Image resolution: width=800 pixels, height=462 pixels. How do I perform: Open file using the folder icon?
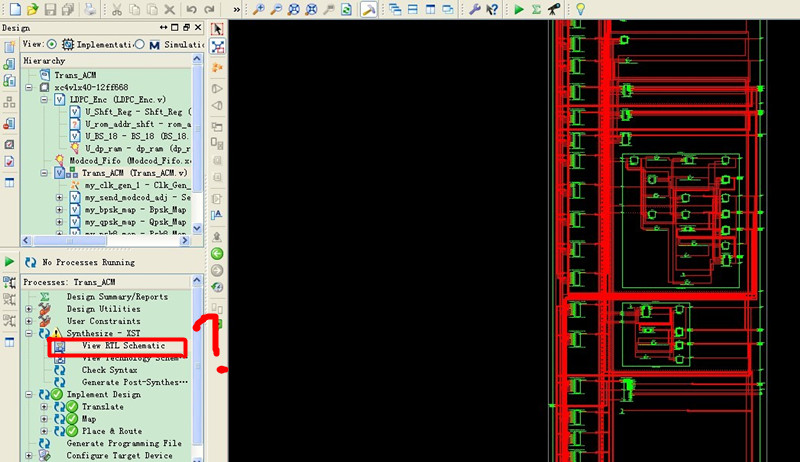tap(32, 9)
